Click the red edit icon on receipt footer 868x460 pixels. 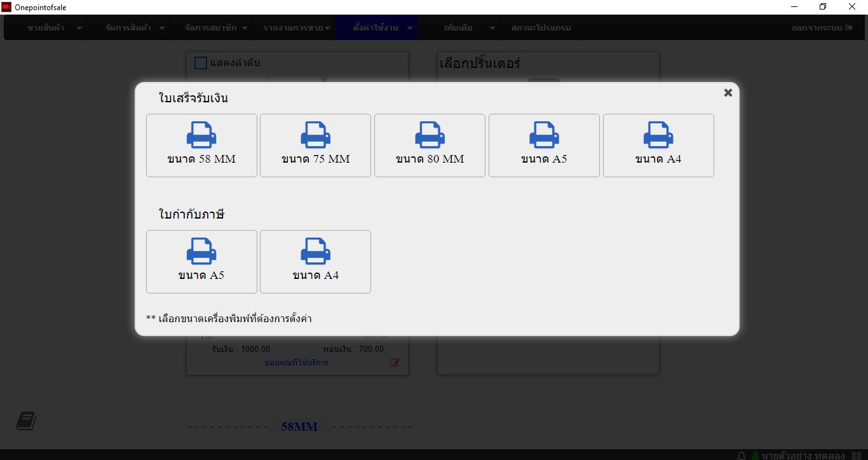[395, 362]
